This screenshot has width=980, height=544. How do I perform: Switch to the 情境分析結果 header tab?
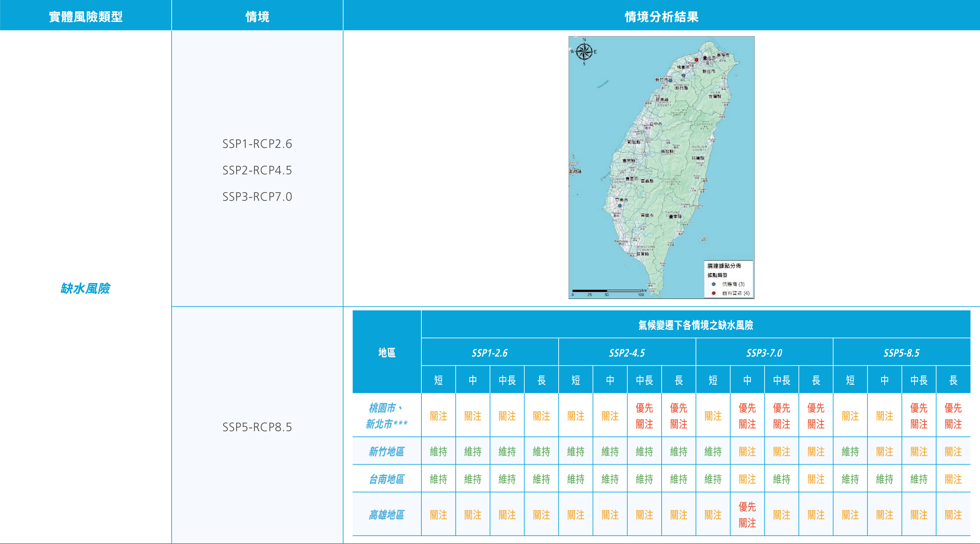(661, 15)
